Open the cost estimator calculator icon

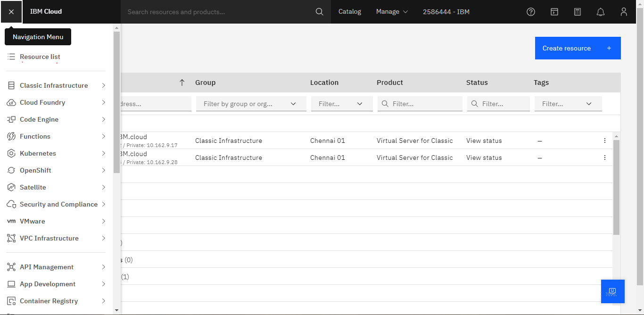click(578, 12)
